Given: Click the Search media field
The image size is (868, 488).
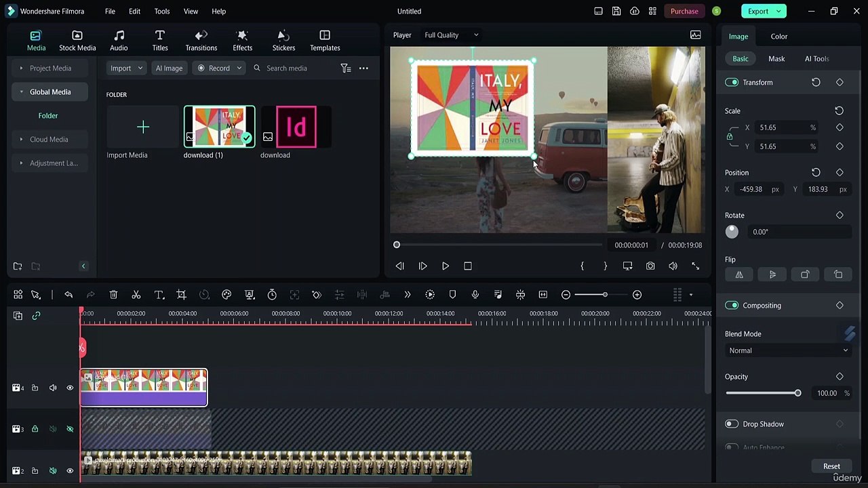Looking at the screenshot, I should 294,68.
